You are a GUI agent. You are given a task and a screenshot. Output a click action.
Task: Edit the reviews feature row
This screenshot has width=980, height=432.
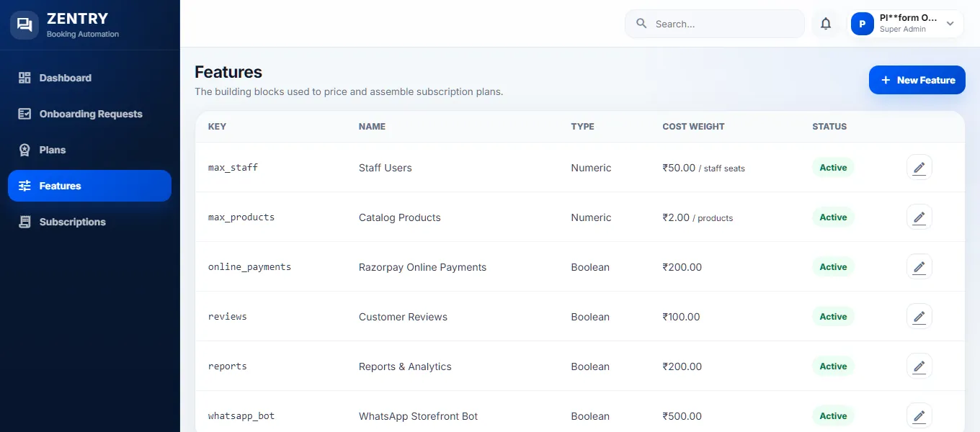(x=919, y=316)
